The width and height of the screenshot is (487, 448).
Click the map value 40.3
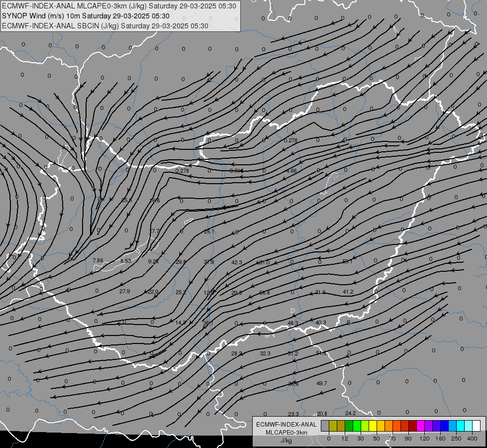tap(320, 323)
